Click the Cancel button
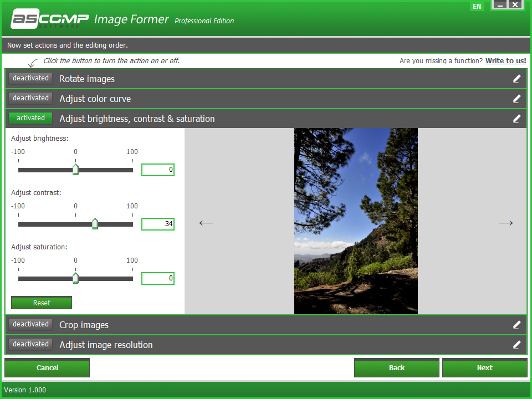This screenshot has height=399, width=532. click(x=47, y=368)
